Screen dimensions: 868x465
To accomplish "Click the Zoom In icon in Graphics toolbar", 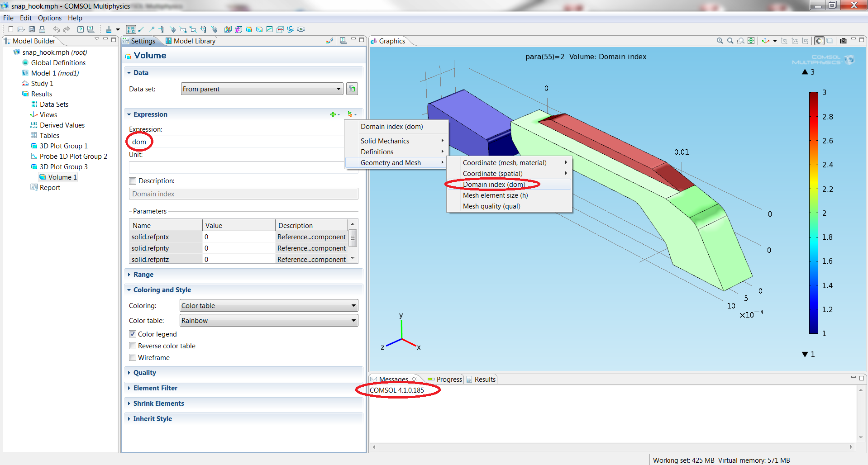I will tap(720, 41).
